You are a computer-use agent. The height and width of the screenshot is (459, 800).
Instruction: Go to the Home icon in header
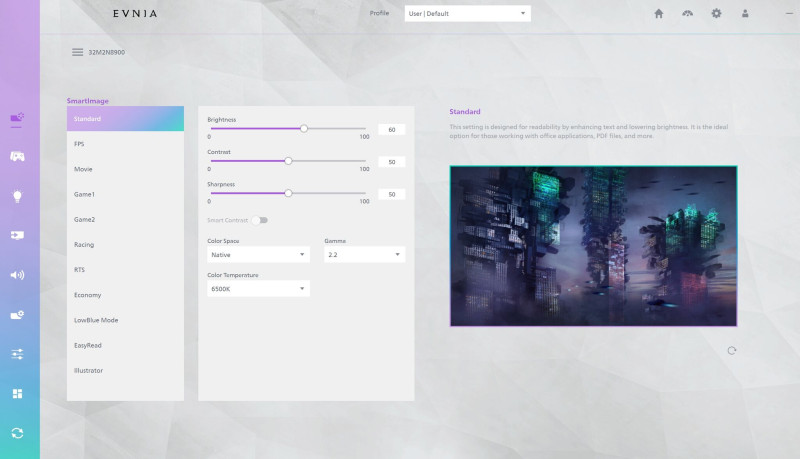coord(659,14)
